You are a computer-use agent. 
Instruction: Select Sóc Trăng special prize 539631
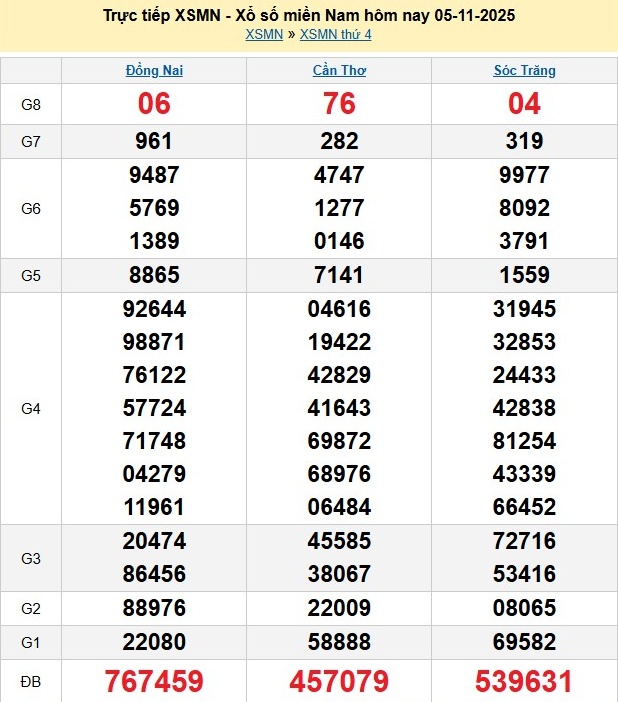[x=524, y=682]
